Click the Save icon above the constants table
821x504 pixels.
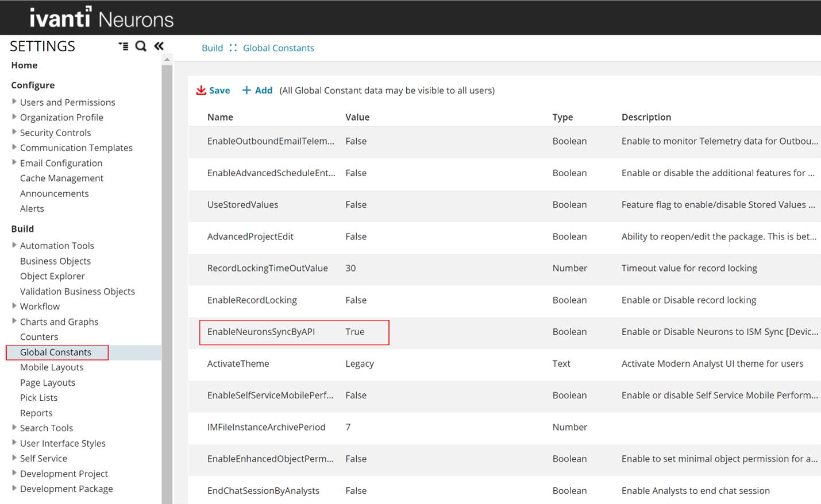[x=213, y=90]
